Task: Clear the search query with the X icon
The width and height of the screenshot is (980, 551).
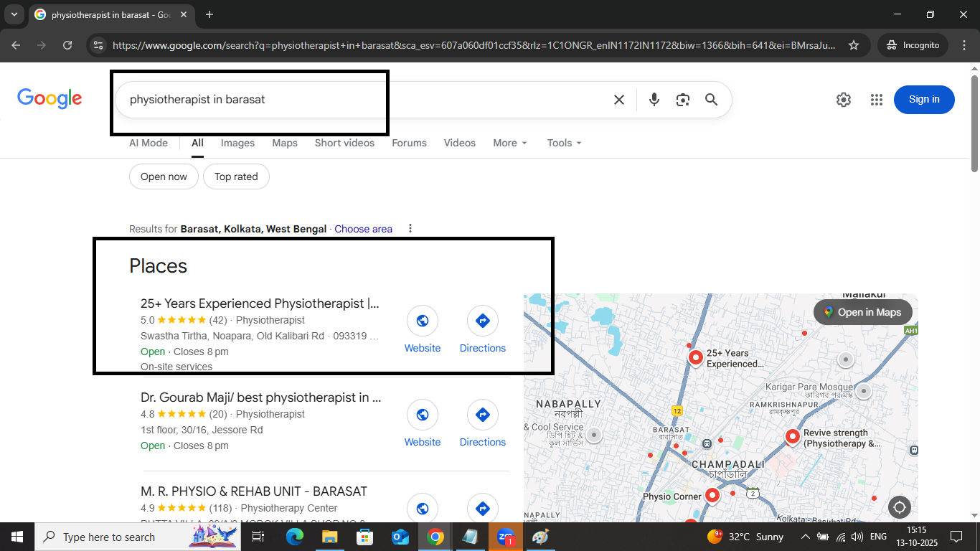Action: pyautogui.click(x=618, y=100)
